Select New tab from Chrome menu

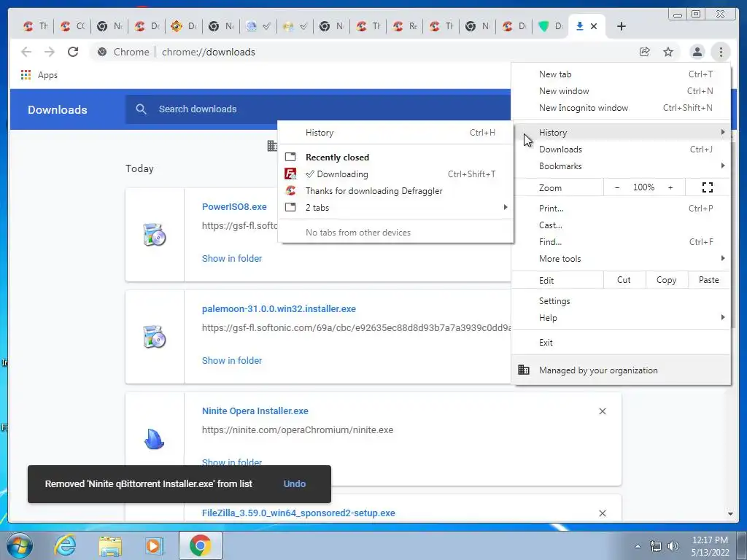[x=621, y=74]
